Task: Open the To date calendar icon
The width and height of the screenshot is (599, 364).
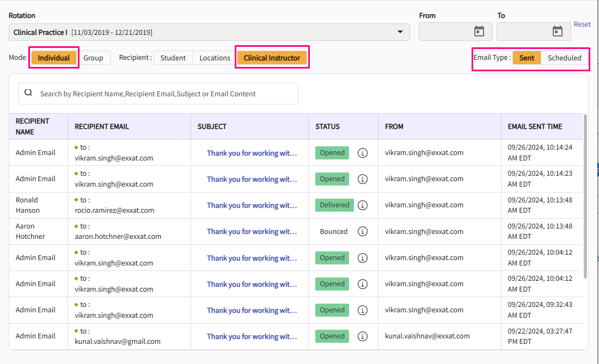Action: [x=558, y=32]
